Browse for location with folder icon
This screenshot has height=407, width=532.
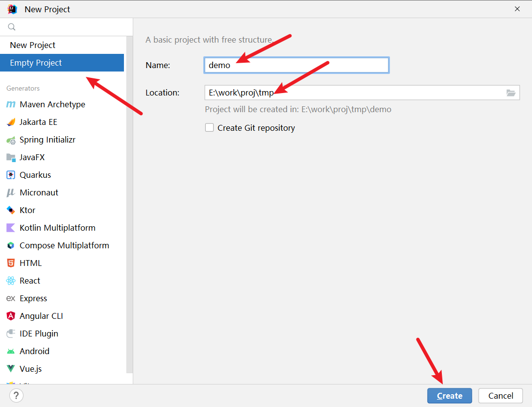point(510,93)
